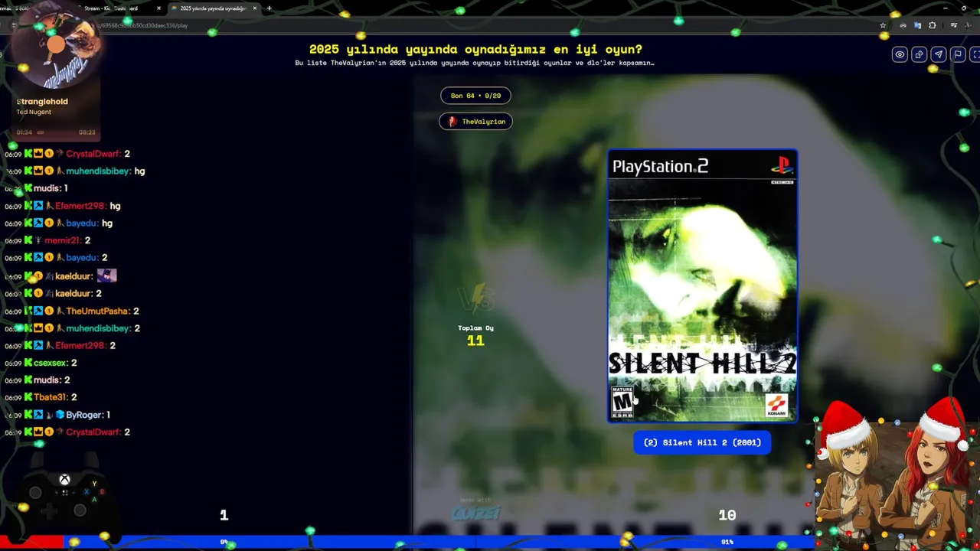
Task: Click the green K badge beside csexsex
Action: 28,363
